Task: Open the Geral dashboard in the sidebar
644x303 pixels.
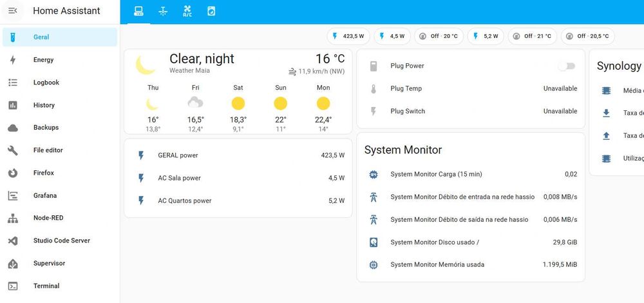Action: point(60,37)
